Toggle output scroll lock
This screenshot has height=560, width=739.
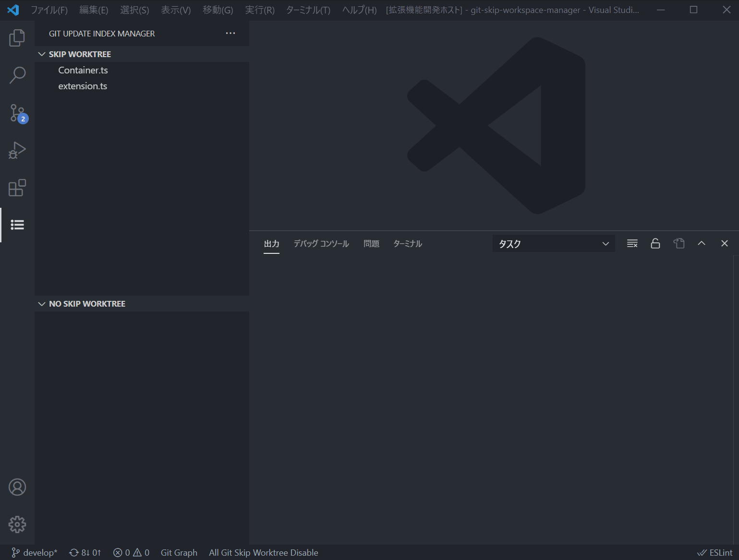click(655, 243)
